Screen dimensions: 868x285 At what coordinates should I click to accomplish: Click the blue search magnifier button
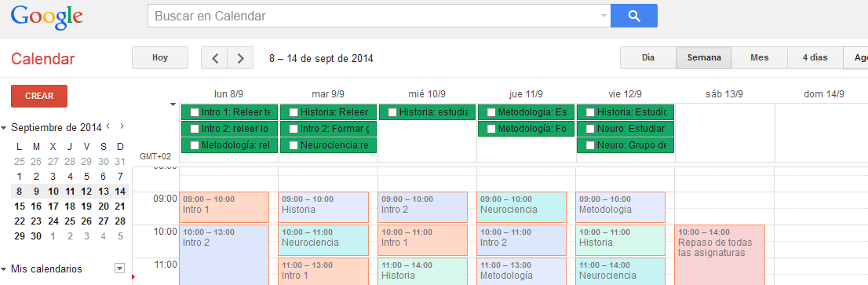pos(634,16)
